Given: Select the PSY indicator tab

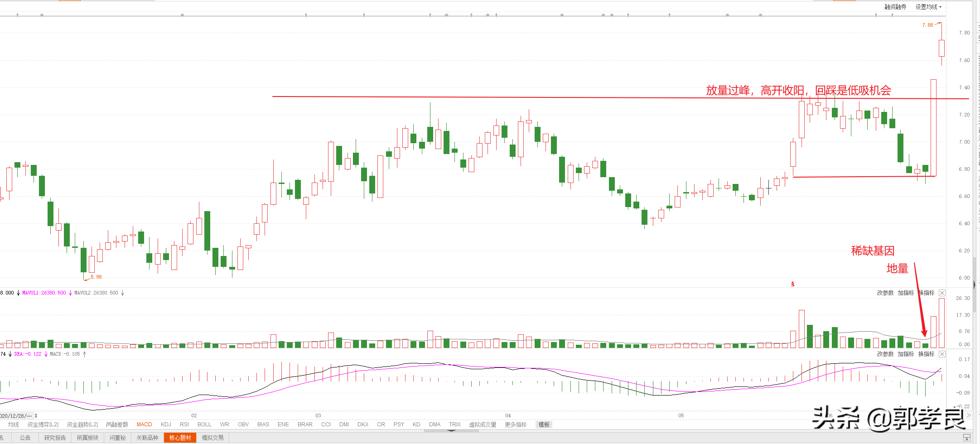Looking at the screenshot, I should pos(399,425).
